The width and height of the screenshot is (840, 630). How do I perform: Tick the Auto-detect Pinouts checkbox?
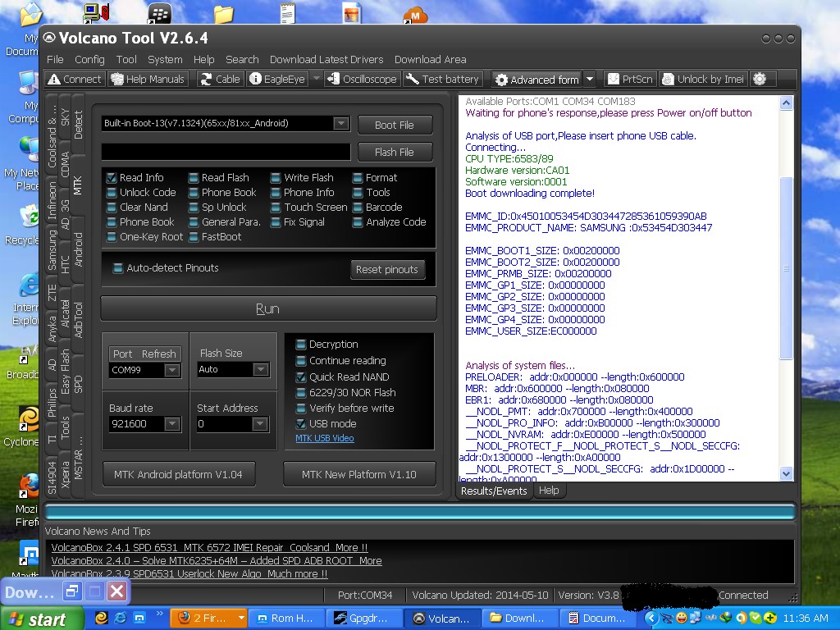click(118, 268)
